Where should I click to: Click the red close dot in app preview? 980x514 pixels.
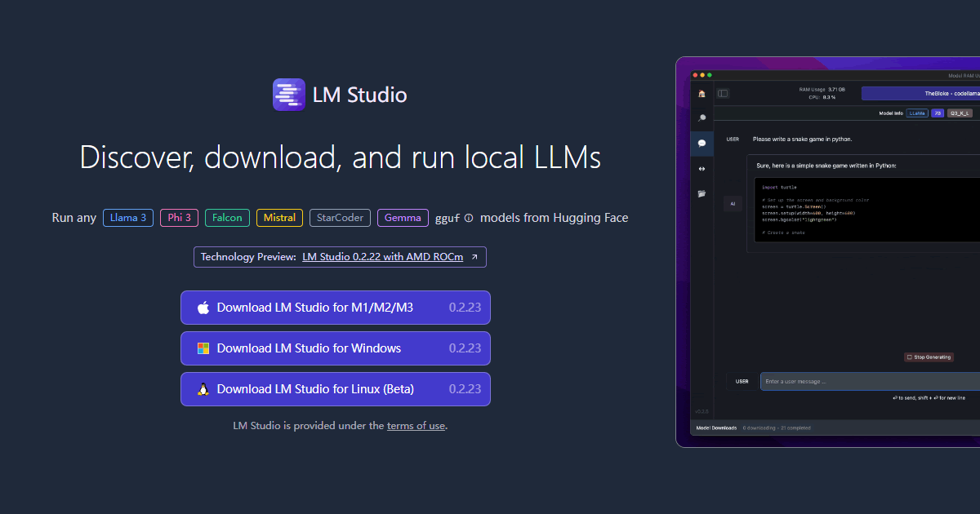pyautogui.click(x=695, y=75)
